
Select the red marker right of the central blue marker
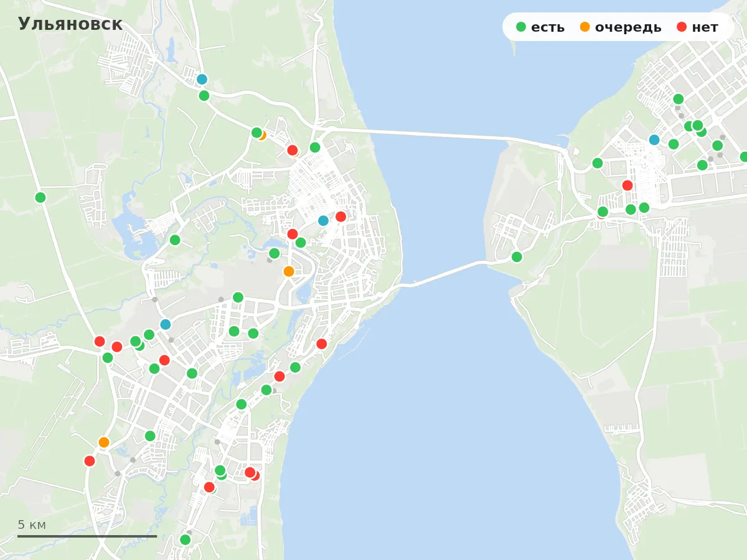pos(341,217)
